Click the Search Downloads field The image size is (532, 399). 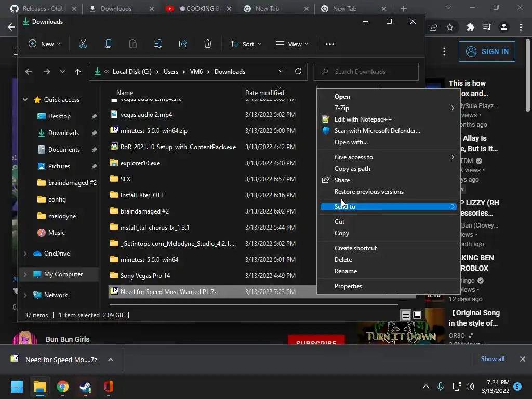366,72
